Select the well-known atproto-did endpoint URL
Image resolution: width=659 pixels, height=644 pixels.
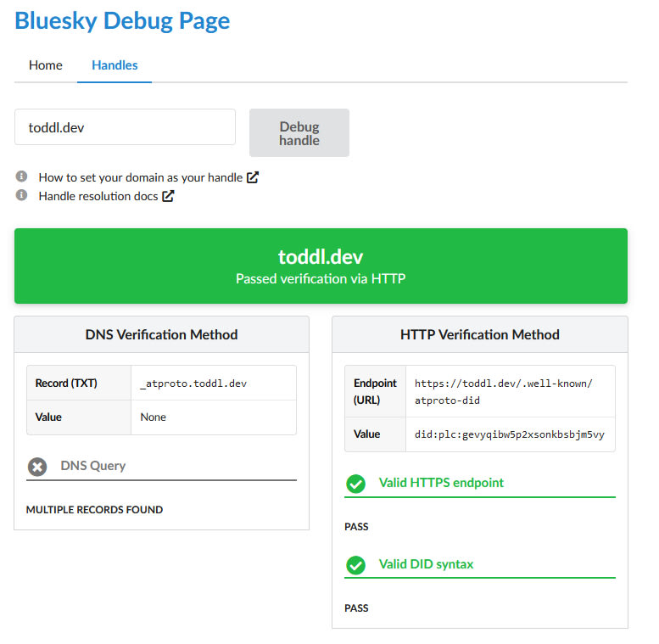point(503,392)
